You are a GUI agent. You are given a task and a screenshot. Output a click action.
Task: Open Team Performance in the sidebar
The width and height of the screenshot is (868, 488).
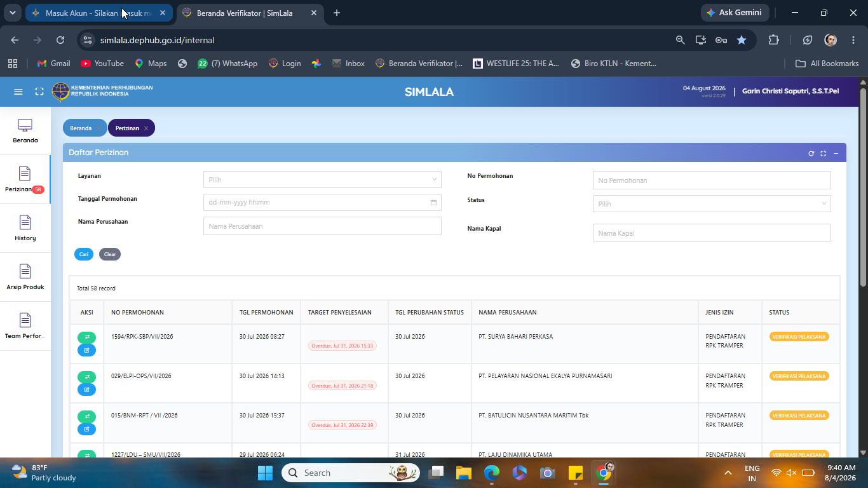click(25, 327)
